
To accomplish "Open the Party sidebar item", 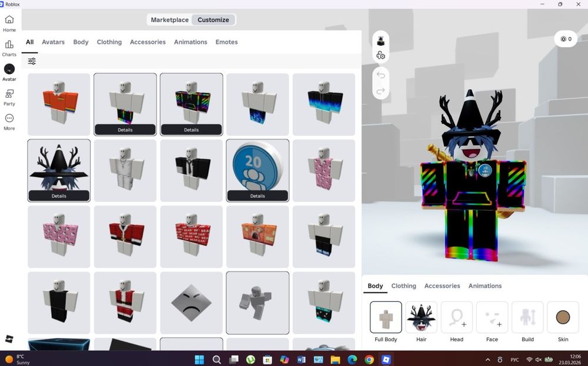I will [x=9, y=98].
